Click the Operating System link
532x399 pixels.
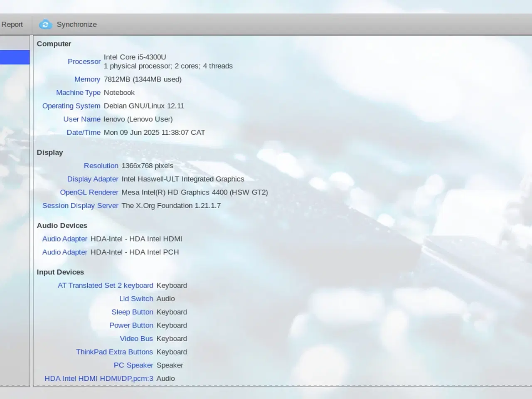(71, 106)
